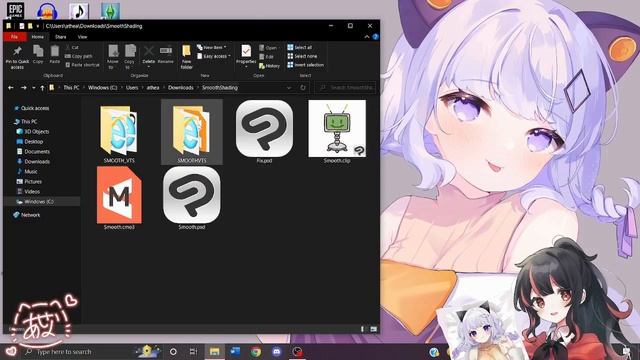Click the Move to icon
The width and height of the screenshot is (640, 360).
[113, 56]
